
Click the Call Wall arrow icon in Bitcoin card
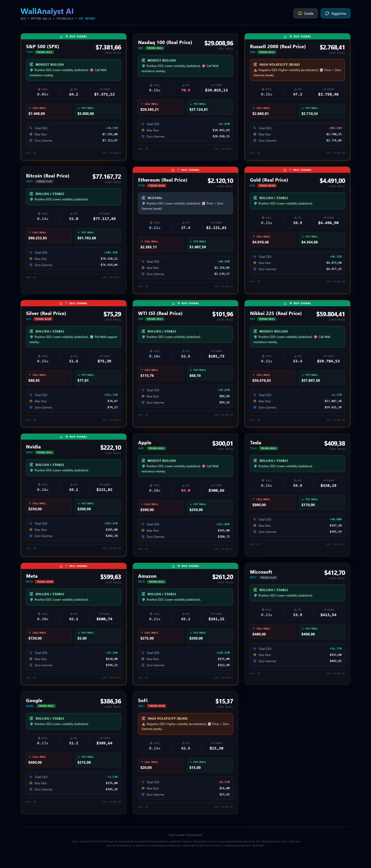[x=30, y=233]
